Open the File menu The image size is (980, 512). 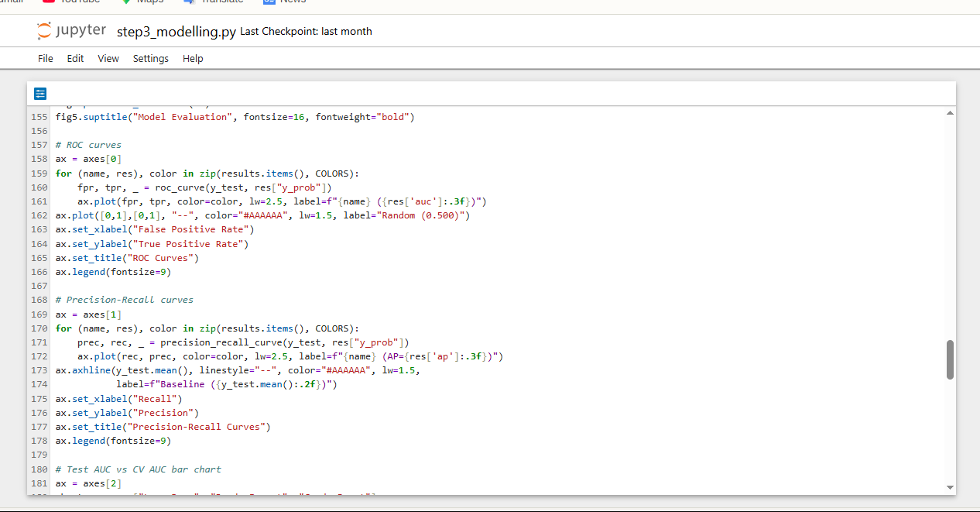tap(46, 58)
